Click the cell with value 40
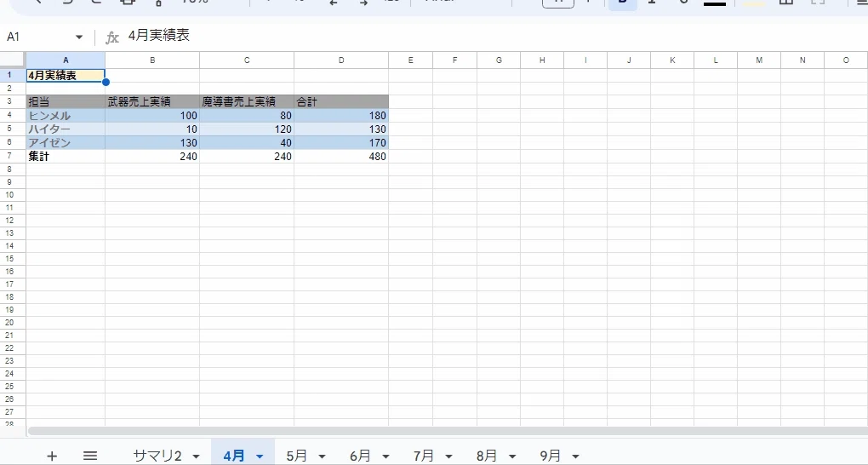This screenshot has height=465, width=868. (247, 142)
